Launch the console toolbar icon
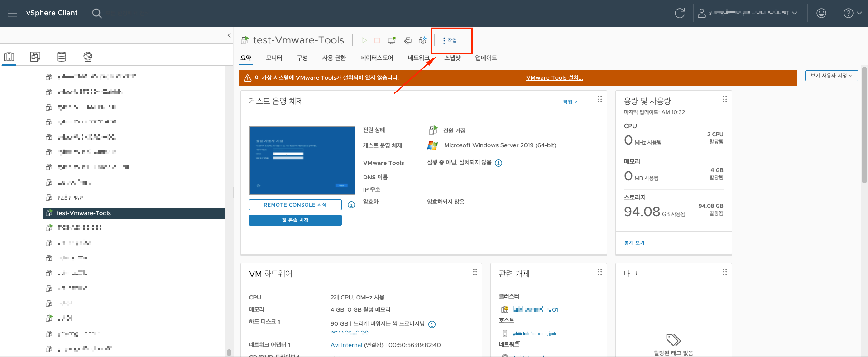868x357 pixels. coord(392,40)
